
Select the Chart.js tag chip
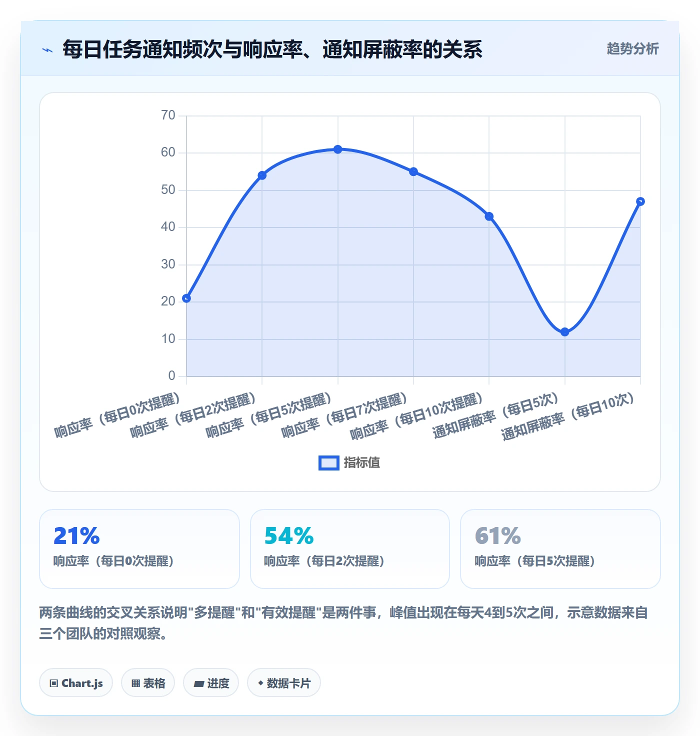coord(76,683)
